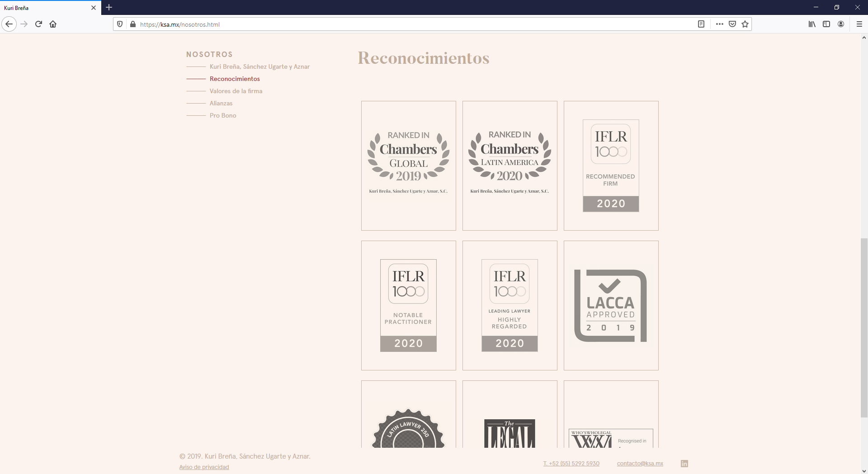Viewport: 868px width, 474px height.
Task: Click the NOSOTROS sidebar heading
Action: [x=209, y=54]
